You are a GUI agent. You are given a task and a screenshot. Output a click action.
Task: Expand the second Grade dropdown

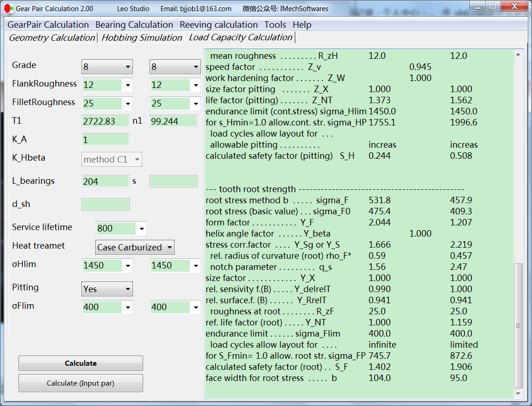(196, 67)
